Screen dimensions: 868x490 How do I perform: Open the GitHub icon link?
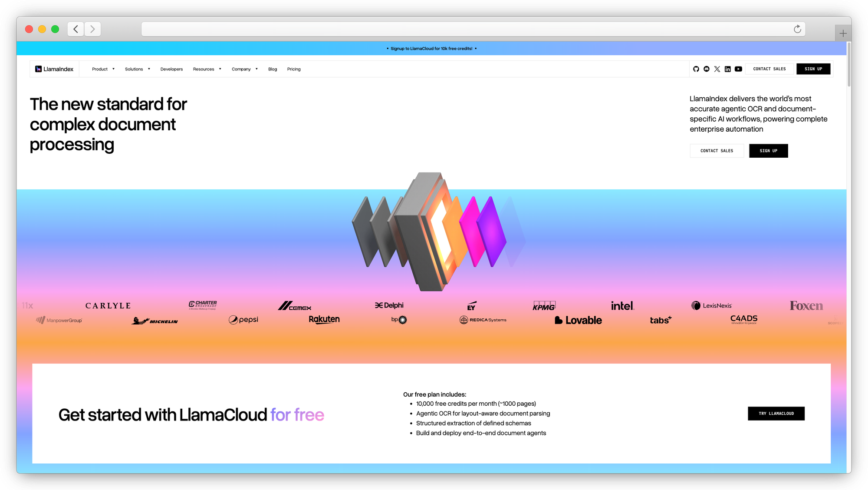pyautogui.click(x=696, y=69)
